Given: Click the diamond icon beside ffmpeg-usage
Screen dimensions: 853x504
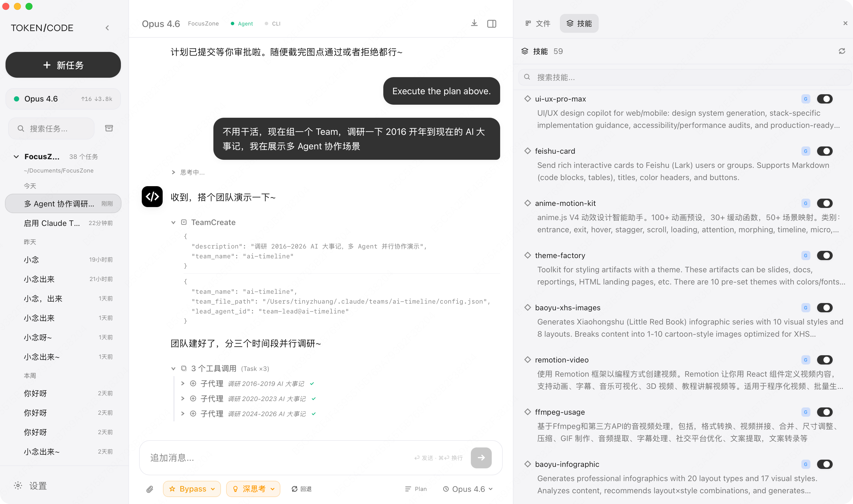Looking at the screenshot, I should coord(527,411).
